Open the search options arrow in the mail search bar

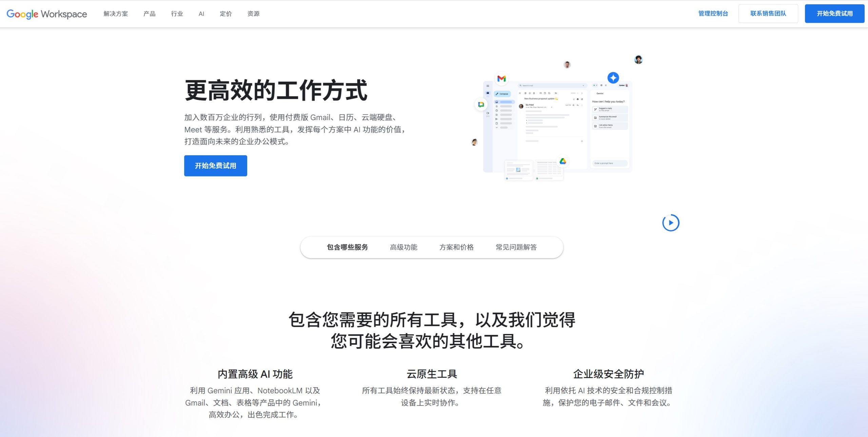click(584, 85)
